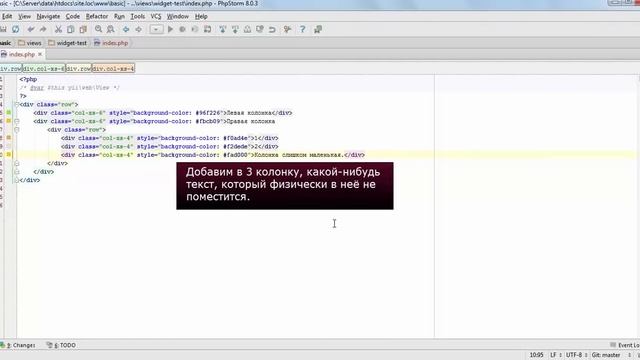Open the Run menu
This screenshot has height=360, width=640.
point(119,16)
